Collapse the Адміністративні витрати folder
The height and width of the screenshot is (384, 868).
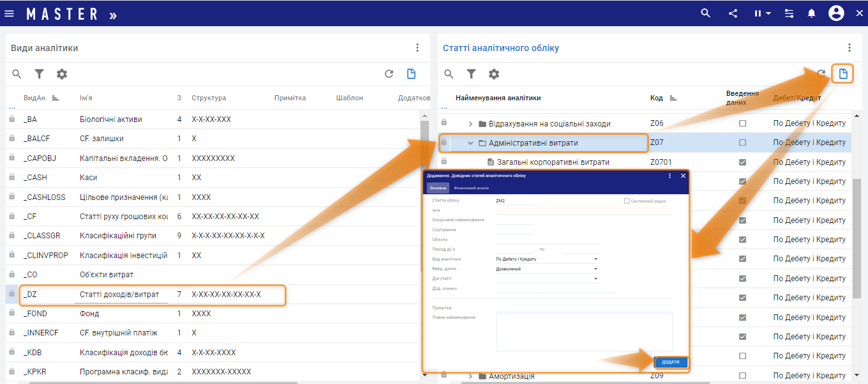click(x=470, y=143)
